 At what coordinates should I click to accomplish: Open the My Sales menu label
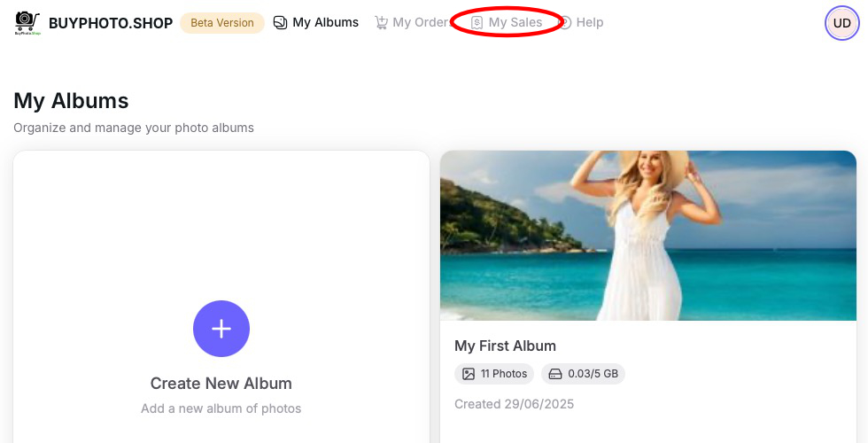tap(515, 23)
